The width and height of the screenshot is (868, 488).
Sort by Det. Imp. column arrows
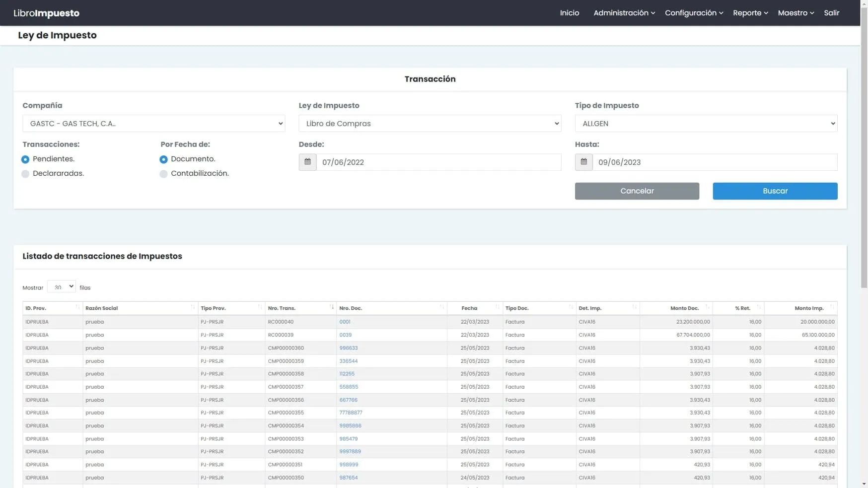click(x=634, y=307)
